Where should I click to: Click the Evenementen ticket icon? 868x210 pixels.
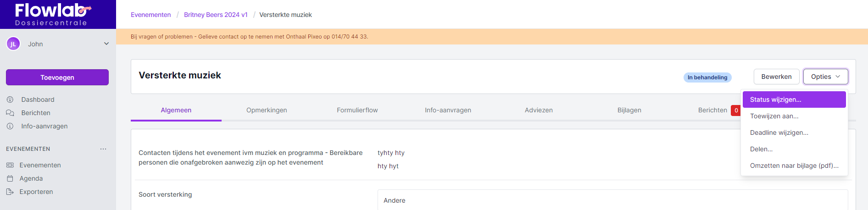pos(10,165)
